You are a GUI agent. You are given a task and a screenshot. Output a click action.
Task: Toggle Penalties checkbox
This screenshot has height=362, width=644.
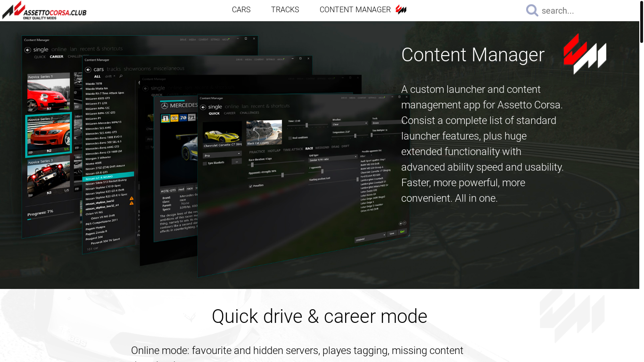(x=251, y=186)
